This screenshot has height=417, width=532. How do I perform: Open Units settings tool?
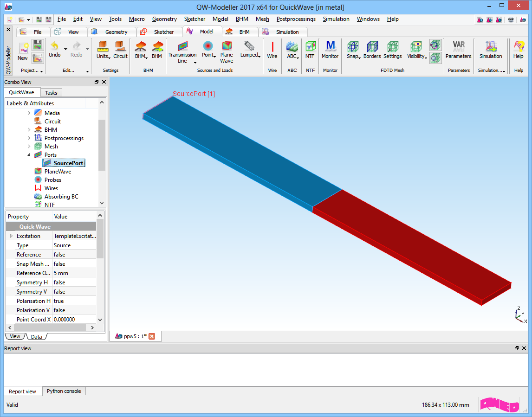click(103, 50)
